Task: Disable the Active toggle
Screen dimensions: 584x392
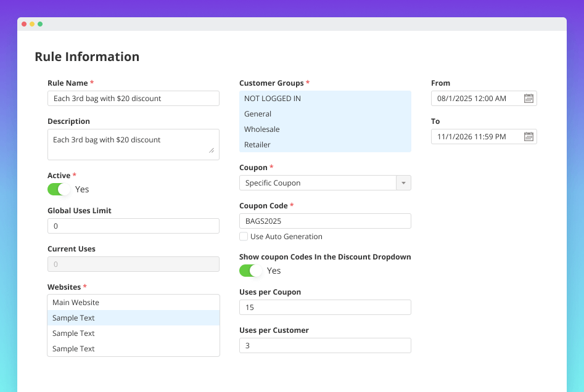Action: click(x=59, y=189)
